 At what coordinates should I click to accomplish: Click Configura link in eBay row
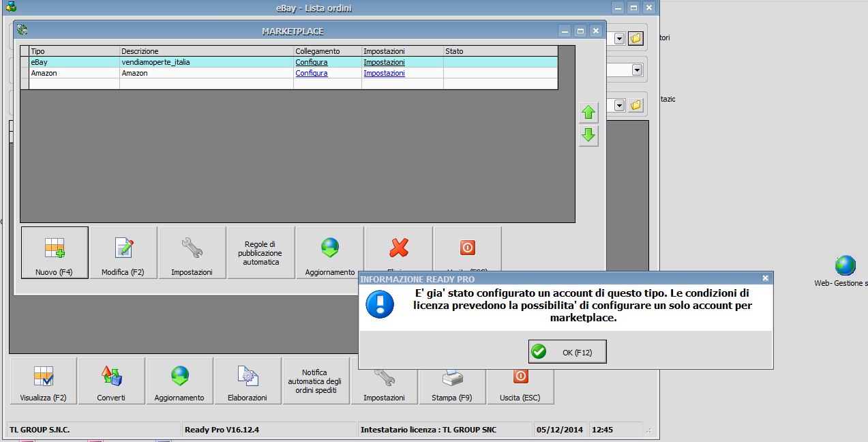(311, 62)
